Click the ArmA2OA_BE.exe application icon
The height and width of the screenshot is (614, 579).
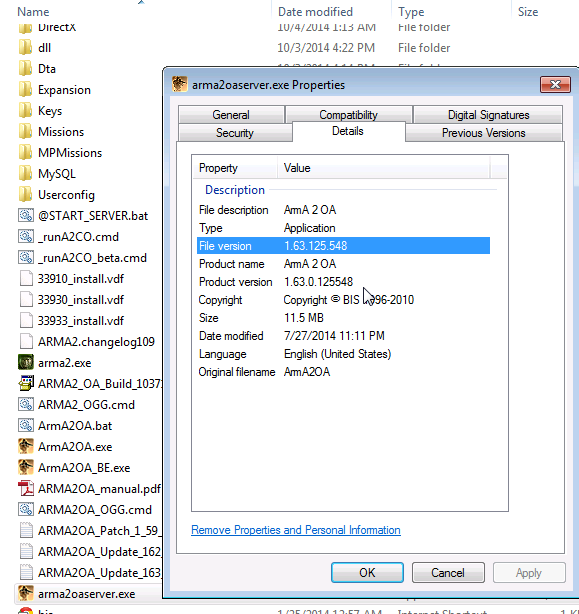pos(26,468)
